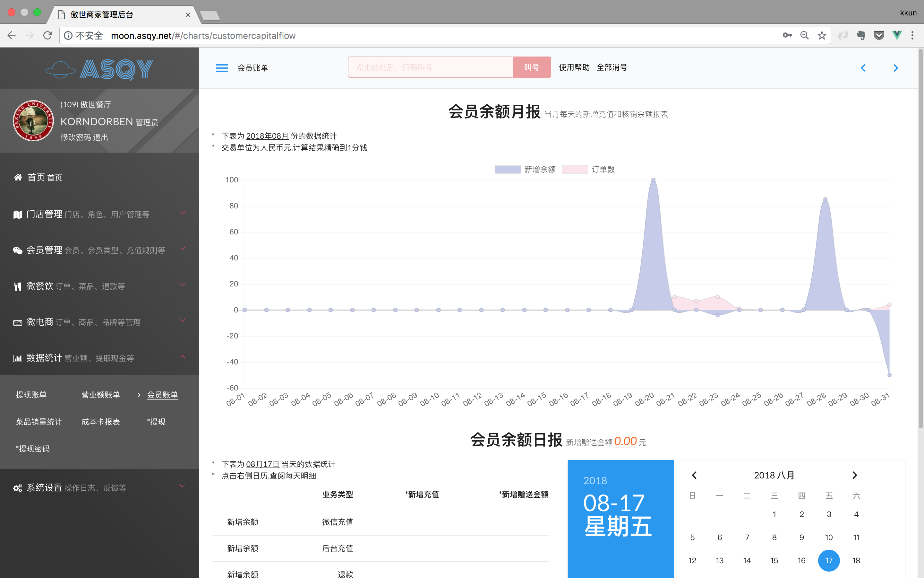Toggle the hamburger menu icon
The width and height of the screenshot is (924, 578).
point(221,68)
